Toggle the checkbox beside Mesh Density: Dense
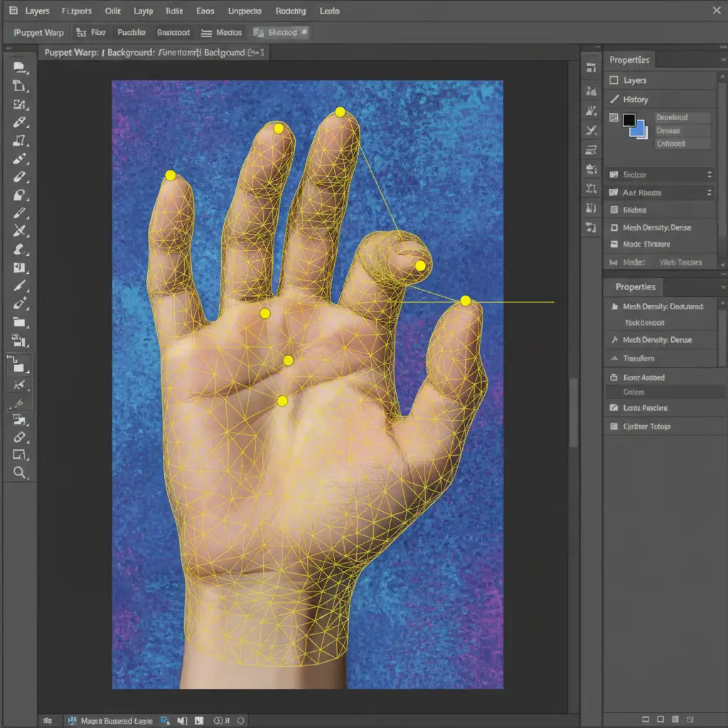This screenshot has width=728, height=728. pos(614,227)
